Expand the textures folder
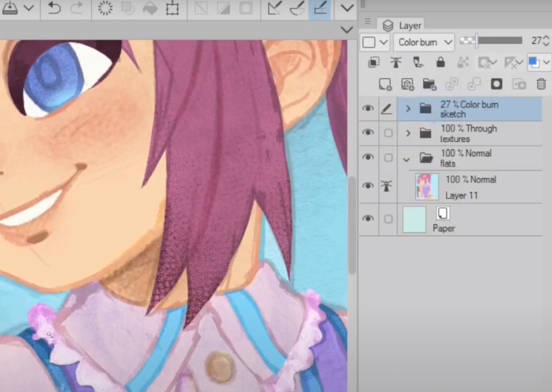Image resolution: width=552 pixels, height=392 pixels. coord(408,133)
